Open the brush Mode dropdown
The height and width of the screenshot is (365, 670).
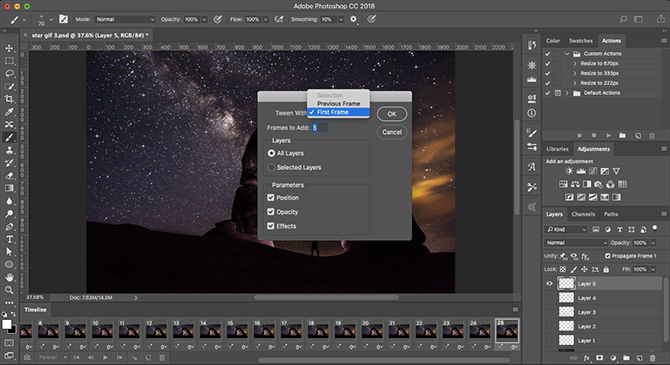[125, 19]
